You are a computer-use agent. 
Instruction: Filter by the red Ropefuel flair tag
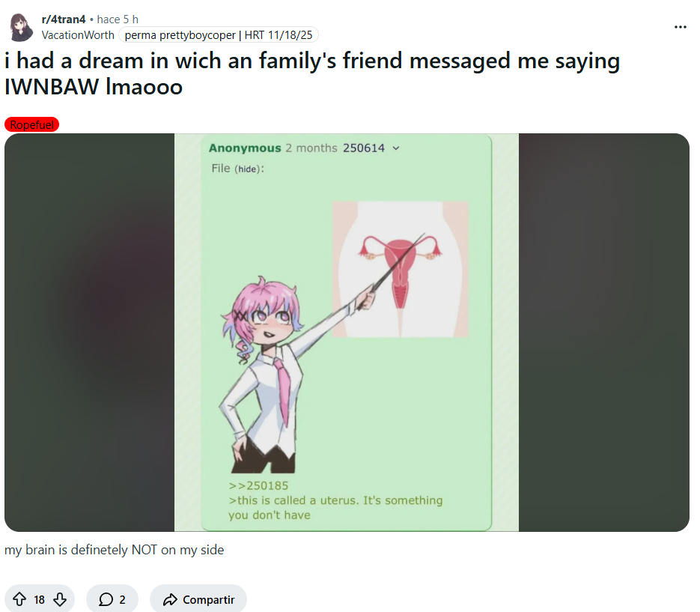31,125
